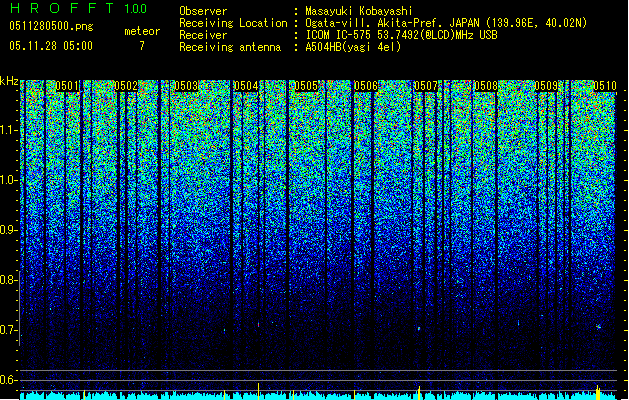Click the 0.6 kHz axis label
The image size is (629, 400).
[x=8, y=380]
